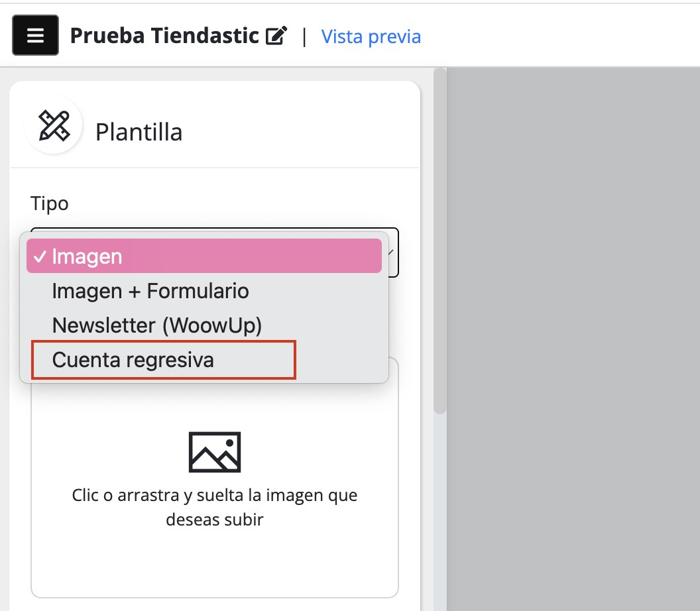Click the empty space below the upload text
The width and height of the screenshot is (700, 611).
click(x=215, y=563)
